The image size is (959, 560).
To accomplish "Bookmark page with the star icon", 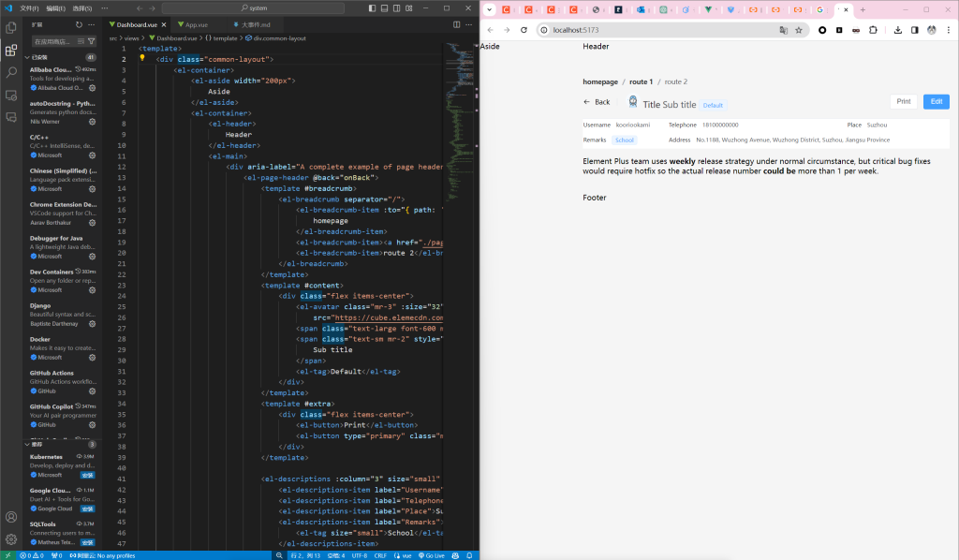I will point(799,30).
